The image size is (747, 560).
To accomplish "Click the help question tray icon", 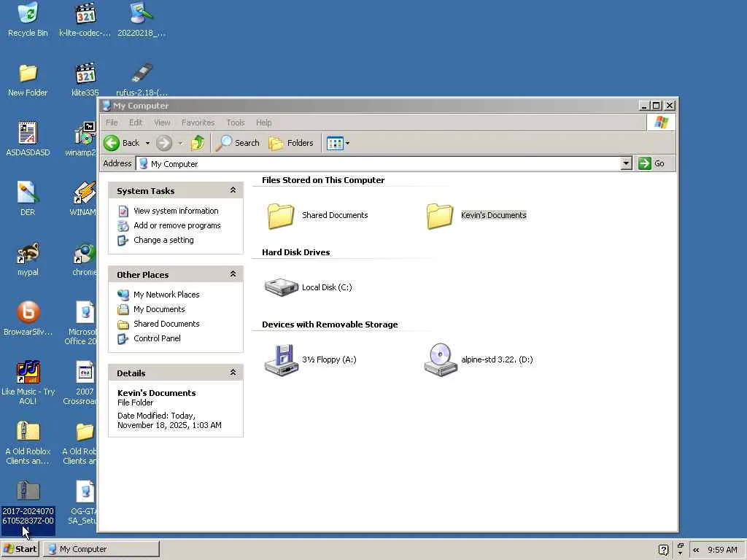I will (x=663, y=550).
